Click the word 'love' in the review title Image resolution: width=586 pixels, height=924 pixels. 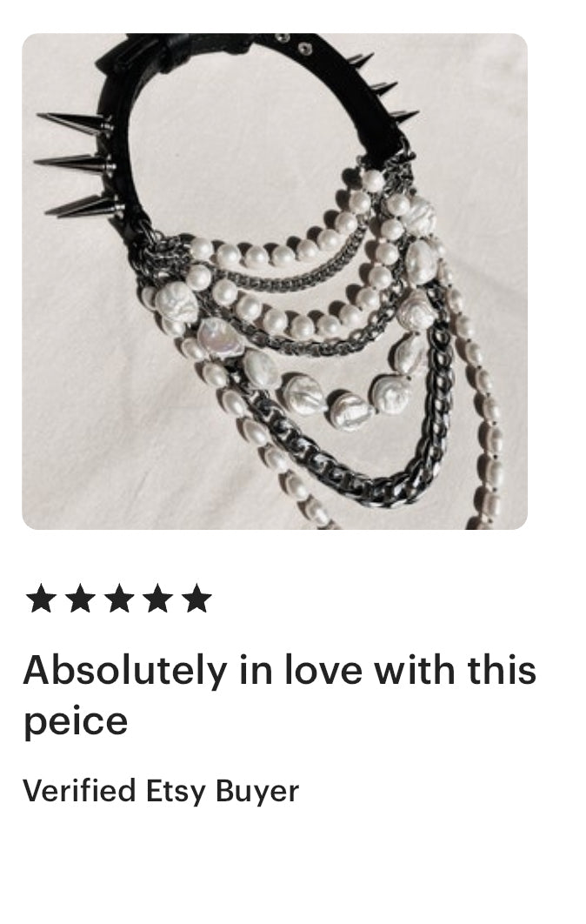click(x=323, y=671)
